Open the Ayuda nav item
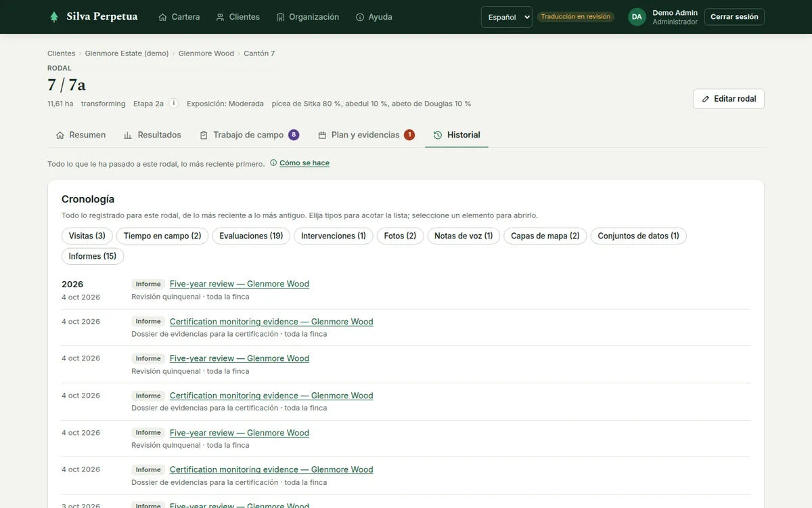The width and height of the screenshot is (812, 508). click(x=374, y=17)
